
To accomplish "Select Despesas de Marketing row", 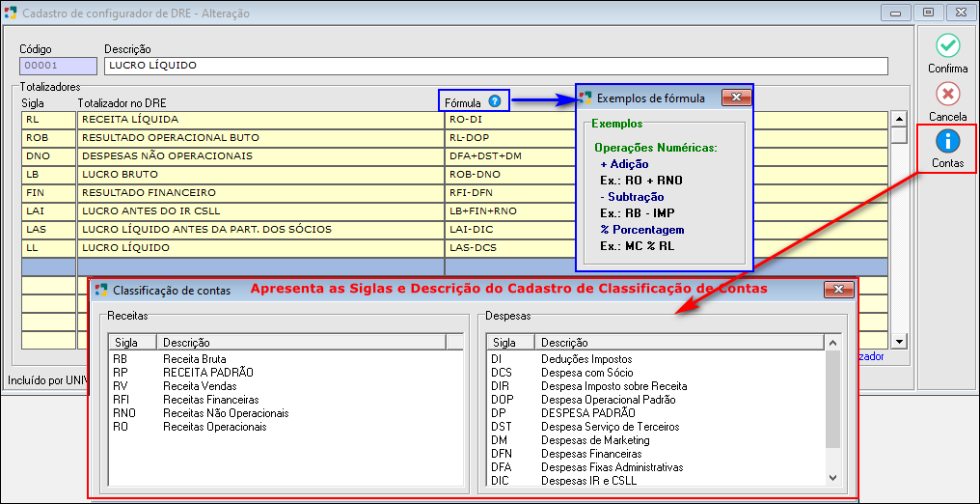I will (x=656, y=440).
